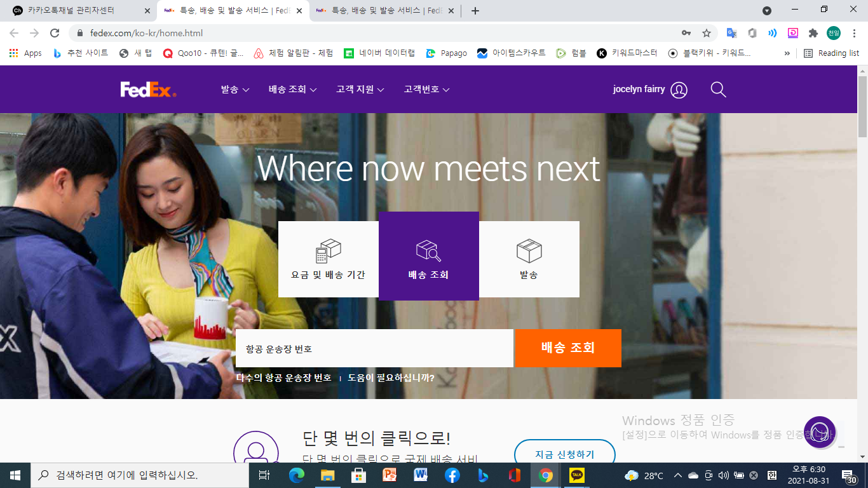868x488 pixels.
Task: Open the 럼블 bookmark
Action: tap(571, 53)
